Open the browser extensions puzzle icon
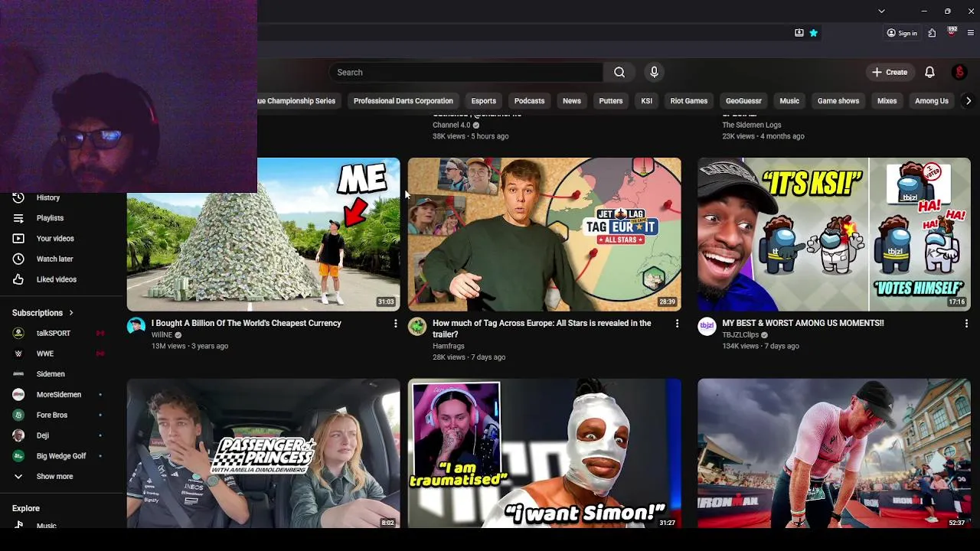Screen dimensions: 980x551 tap(932, 33)
